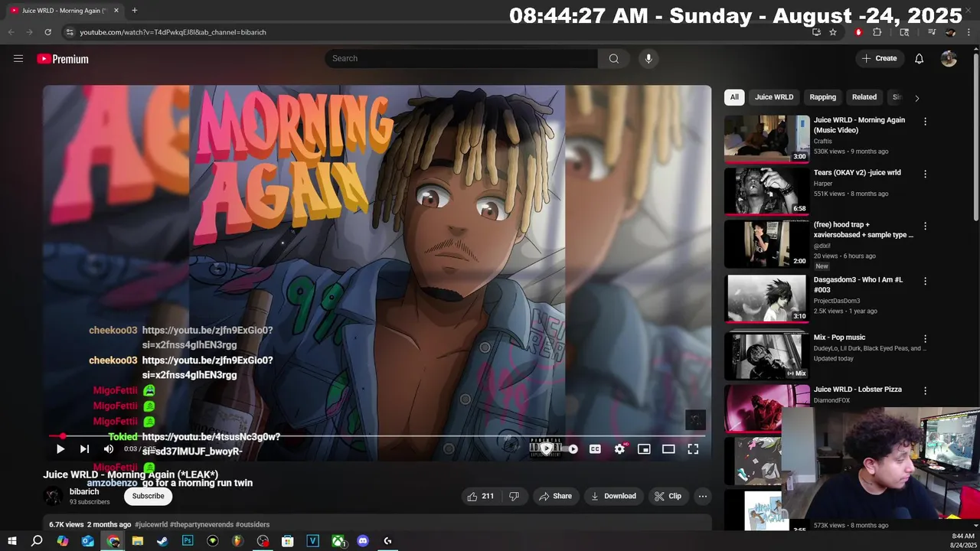
Task: Open Juice WRLD Morning Again music video thumbnail
Action: coord(766,139)
